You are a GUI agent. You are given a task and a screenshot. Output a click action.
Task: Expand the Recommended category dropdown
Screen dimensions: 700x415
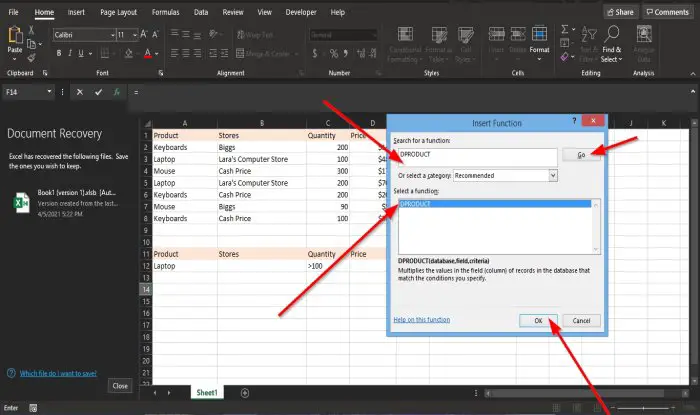(x=553, y=175)
